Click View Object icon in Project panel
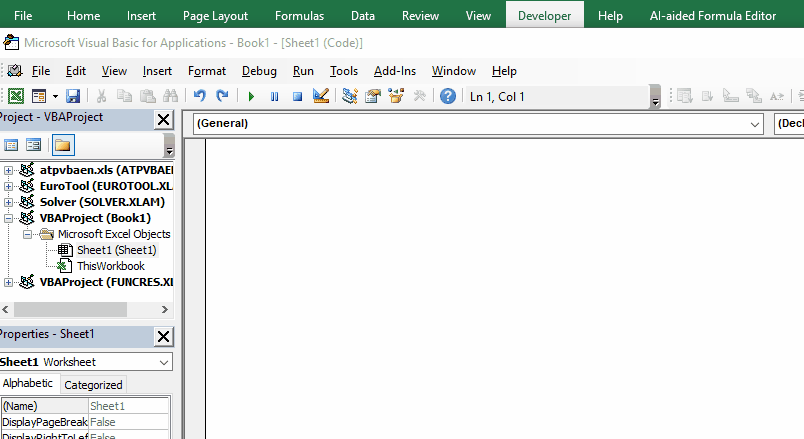This screenshot has width=804, height=439. (33, 145)
